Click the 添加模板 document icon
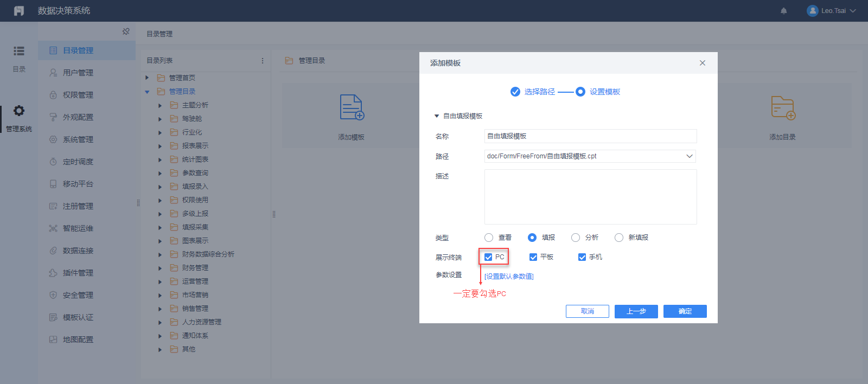Screen dimensions: 868x384 [x=352, y=107]
